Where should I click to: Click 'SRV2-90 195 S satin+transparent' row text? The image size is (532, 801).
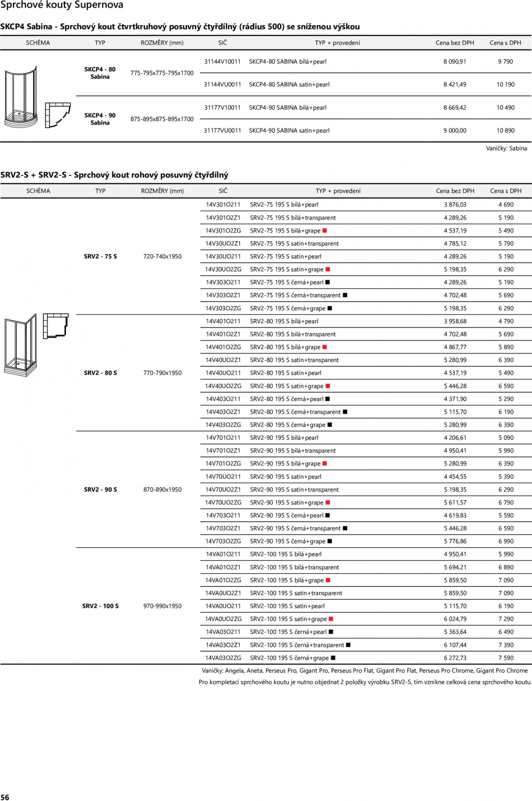pyautogui.click(x=294, y=489)
